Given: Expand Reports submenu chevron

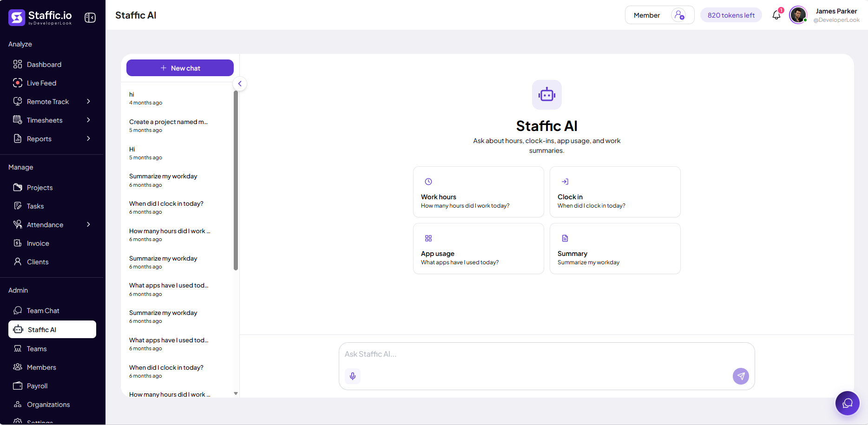Looking at the screenshot, I should (88, 138).
